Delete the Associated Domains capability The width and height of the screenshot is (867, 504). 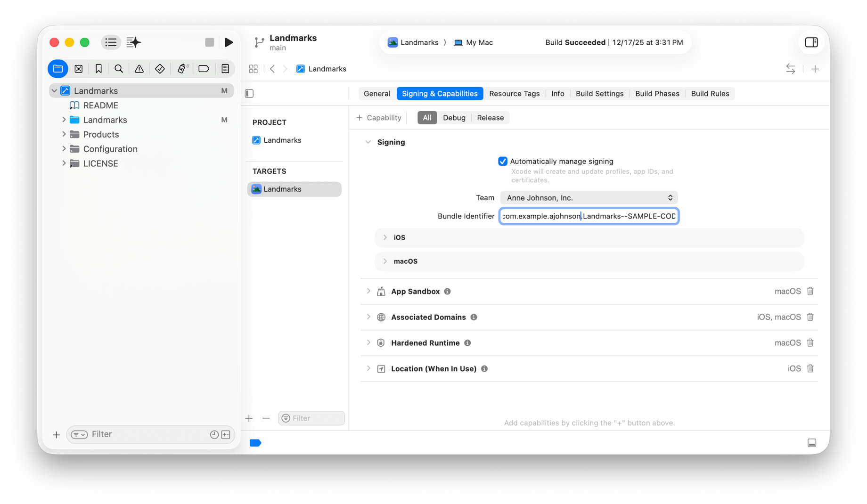810,317
